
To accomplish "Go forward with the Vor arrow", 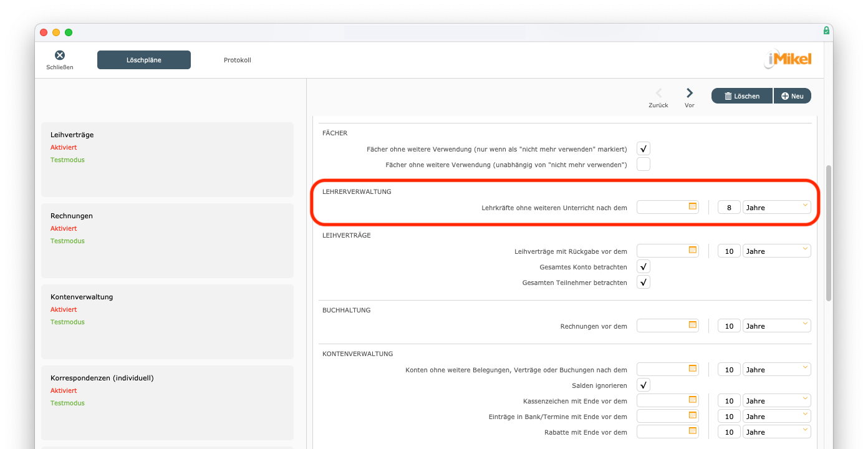I will click(690, 94).
